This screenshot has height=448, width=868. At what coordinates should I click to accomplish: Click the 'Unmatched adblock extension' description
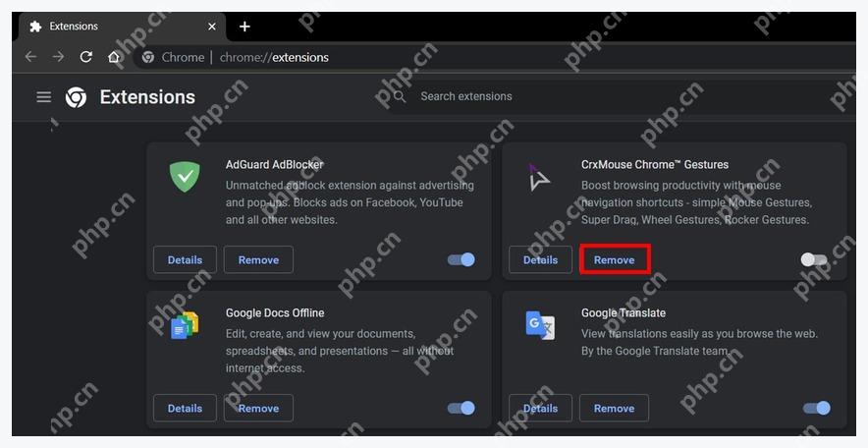[350, 202]
